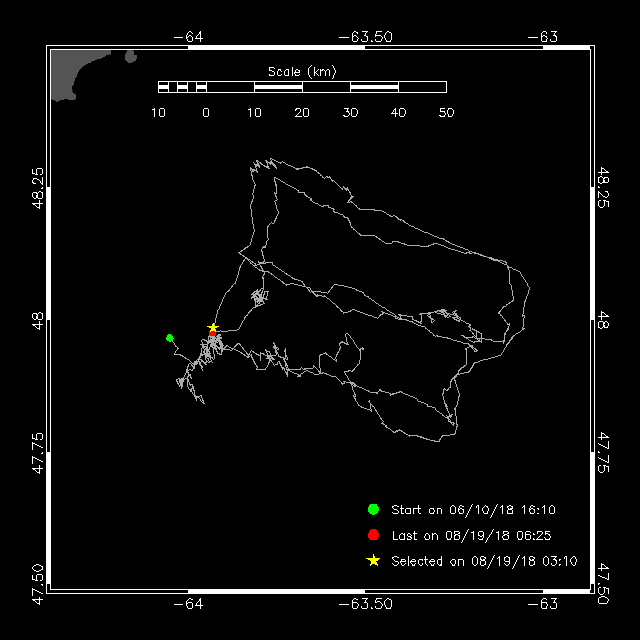Click the Selected on 08/19/18 03:10 text
The height and width of the screenshot is (640, 640).
point(484,561)
